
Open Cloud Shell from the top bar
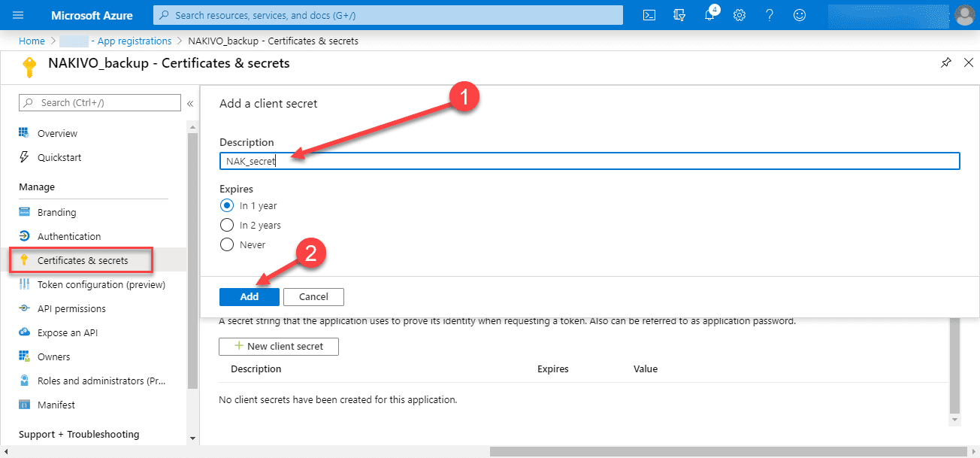tap(649, 15)
